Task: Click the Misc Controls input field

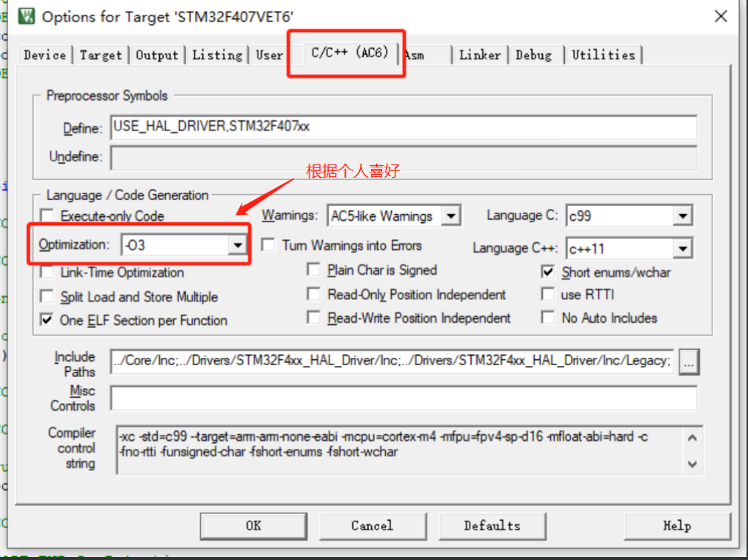Action: [x=404, y=398]
